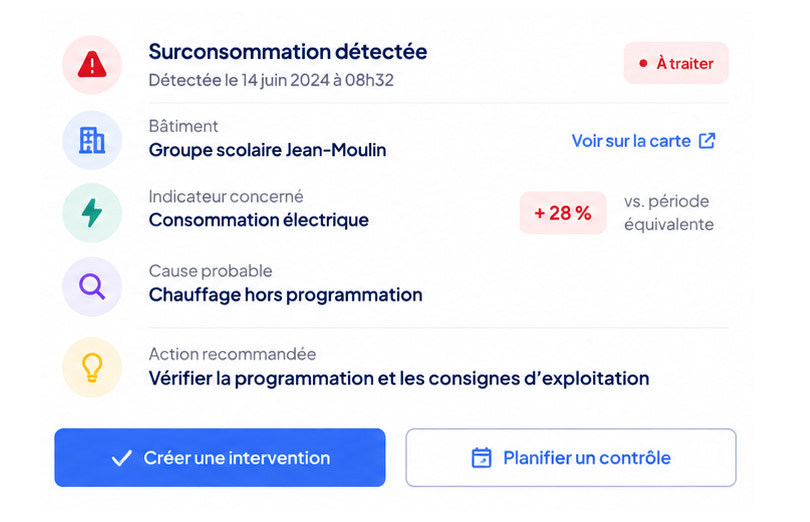810x522 pixels.
Task: Click the building name Groupe scolaire Jean-Moulin
Action: click(x=267, y=150)
